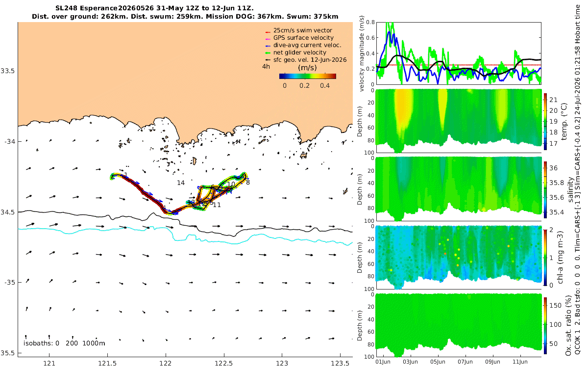This screenshot has height=368, width=588.
Task: Click the '0.6' tick on the velocity magnitude axis
Action: (x=370, y=38)
